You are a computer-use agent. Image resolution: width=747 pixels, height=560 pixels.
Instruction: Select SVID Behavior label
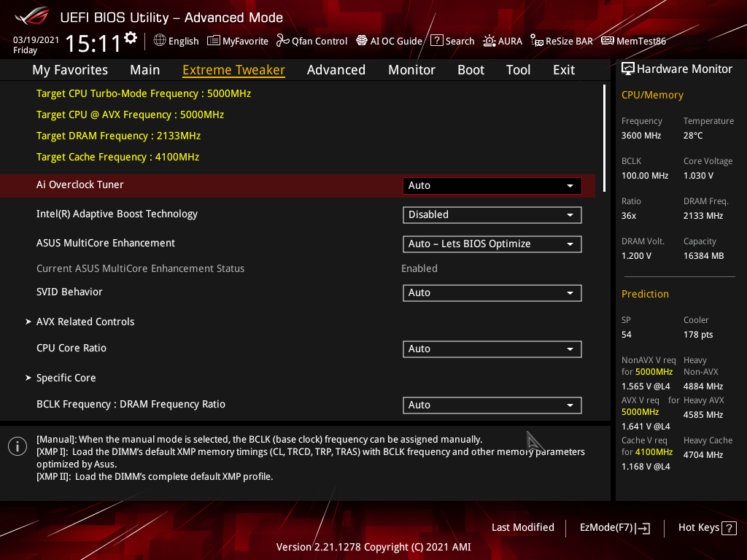pos(69,292)
